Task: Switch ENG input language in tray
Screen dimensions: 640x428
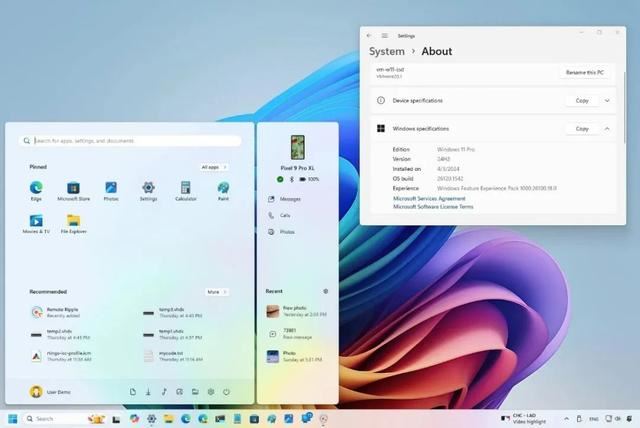Action: coord(594,419)
